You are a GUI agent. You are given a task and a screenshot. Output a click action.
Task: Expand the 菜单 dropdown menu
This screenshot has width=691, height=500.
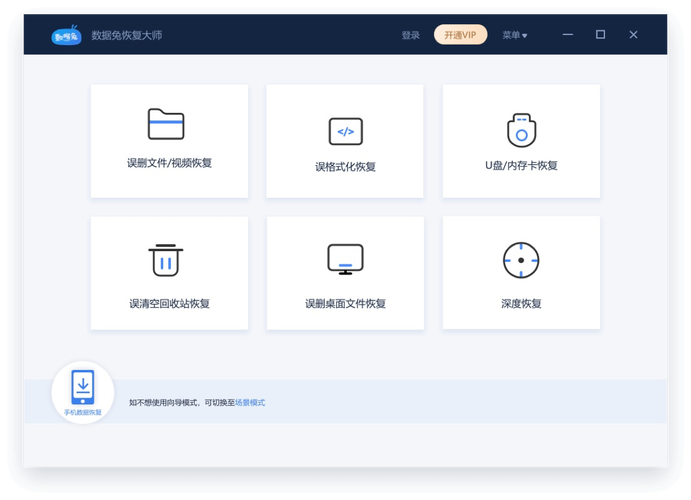click(x=514, y=35)
